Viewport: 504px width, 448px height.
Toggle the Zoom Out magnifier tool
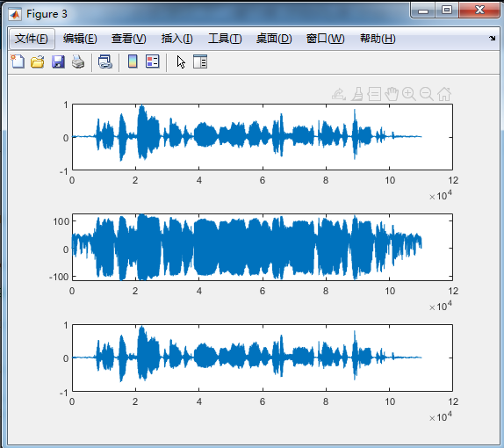pos(427,94)
